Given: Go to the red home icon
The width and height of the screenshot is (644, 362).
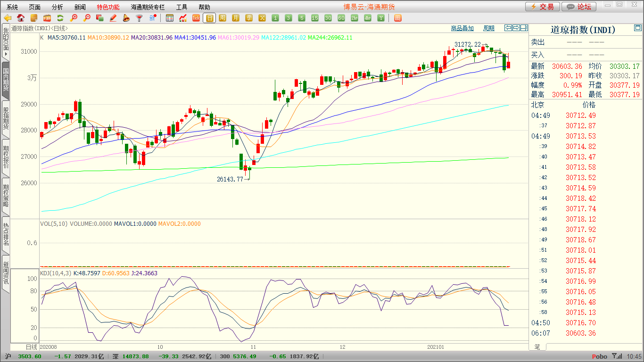Looking at the screenshot, I should [x=21, y=18].
